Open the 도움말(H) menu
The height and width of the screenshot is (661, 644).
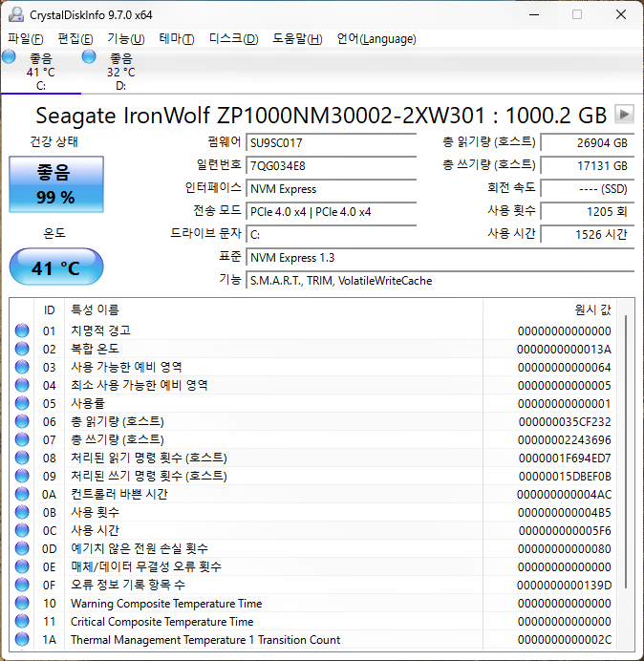coord(297,39)
